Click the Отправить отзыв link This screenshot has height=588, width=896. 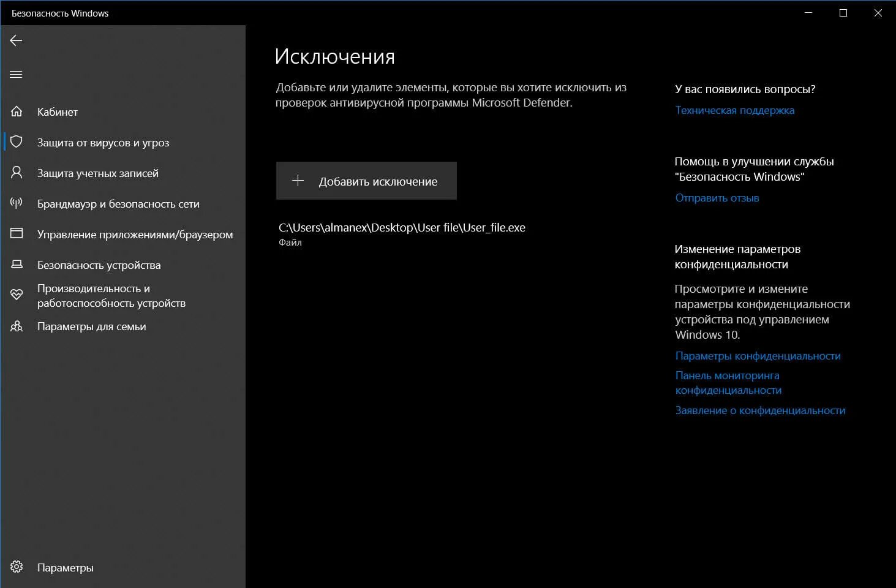[x=717, y=197]
